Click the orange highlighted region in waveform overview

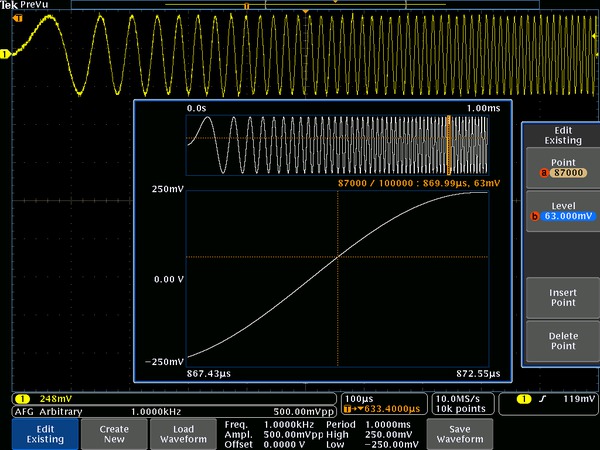tap(449, 144)
